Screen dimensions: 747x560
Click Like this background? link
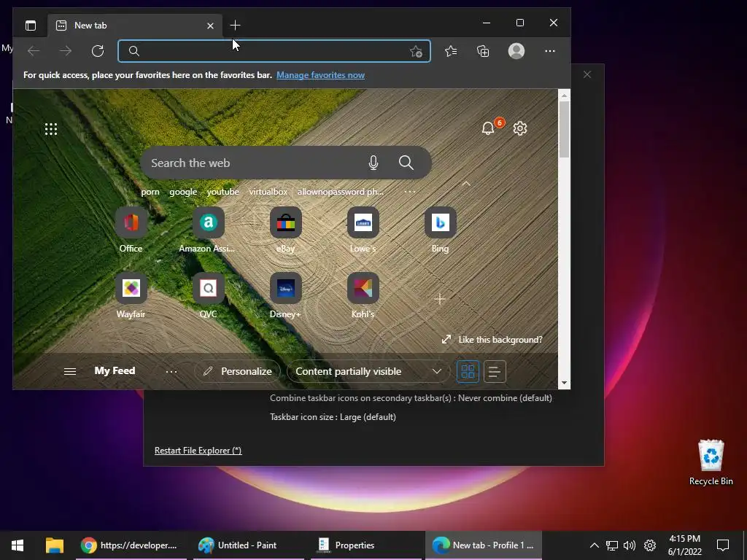492,340
